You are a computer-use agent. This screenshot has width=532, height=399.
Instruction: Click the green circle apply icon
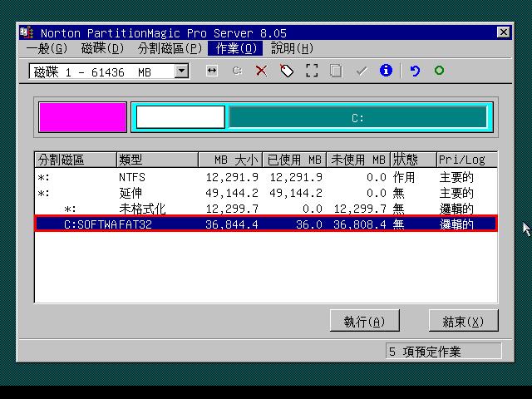pyautogui.click(x=439, y=71)
